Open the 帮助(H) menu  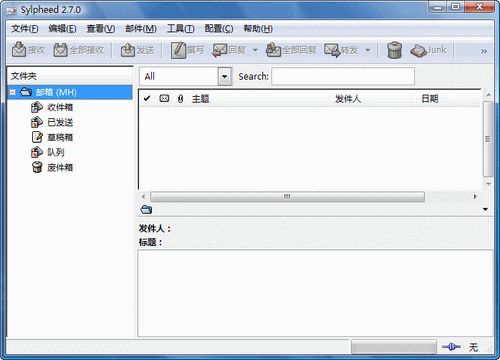coord(258,29)
